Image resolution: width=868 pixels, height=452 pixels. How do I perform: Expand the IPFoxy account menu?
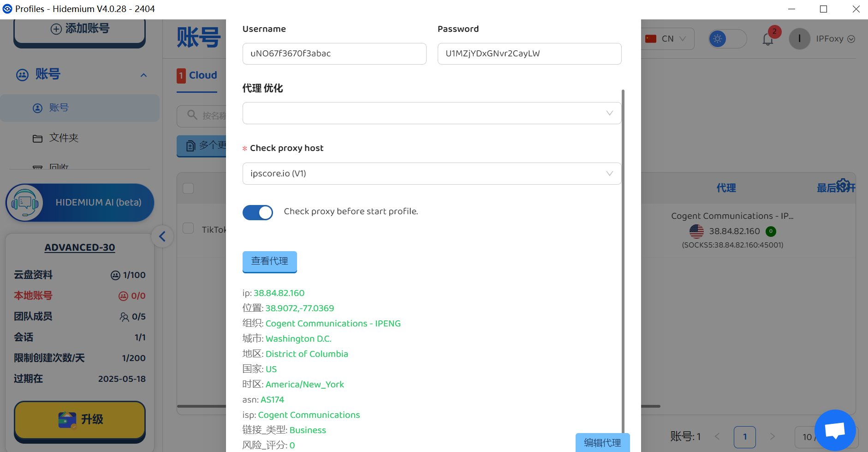click(851, 39)
